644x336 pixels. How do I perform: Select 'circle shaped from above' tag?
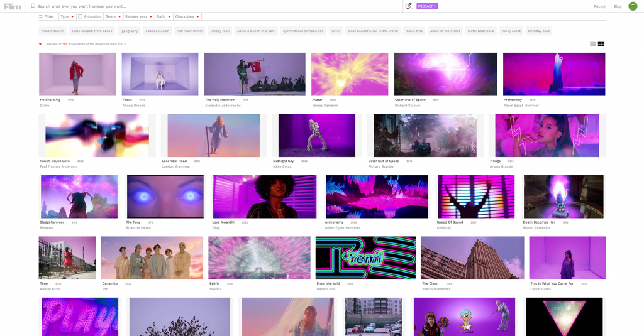(92, 31)
